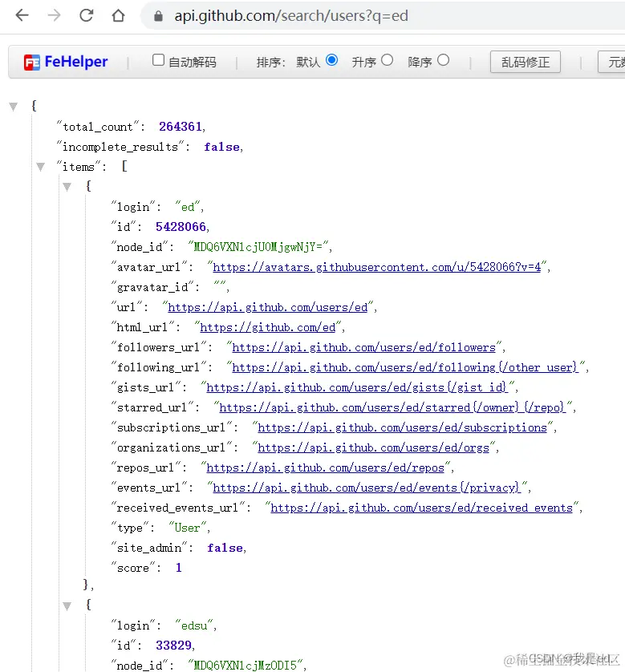Click the FeHelper logo

(66, 62)
